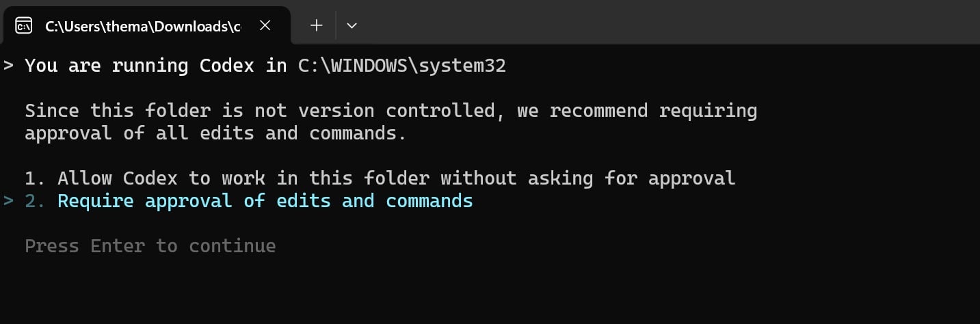This screenshot has height=324, width=980.
Task: Click the "Since this folder is not version controlled" line
Action: click(x=390, y=110)
